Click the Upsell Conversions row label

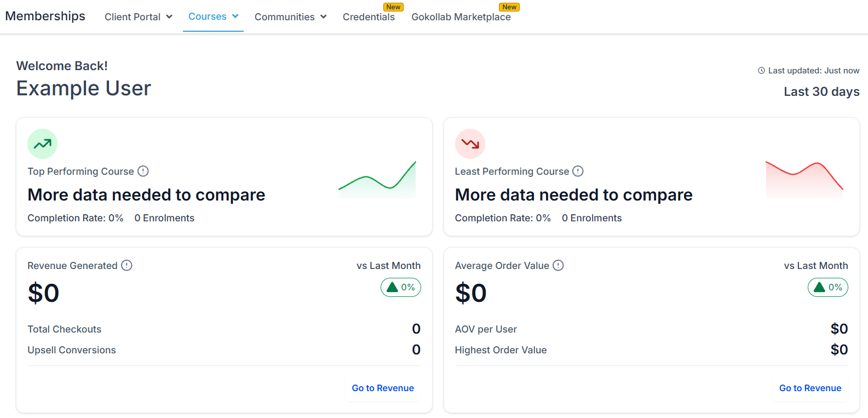pos(72,350)
